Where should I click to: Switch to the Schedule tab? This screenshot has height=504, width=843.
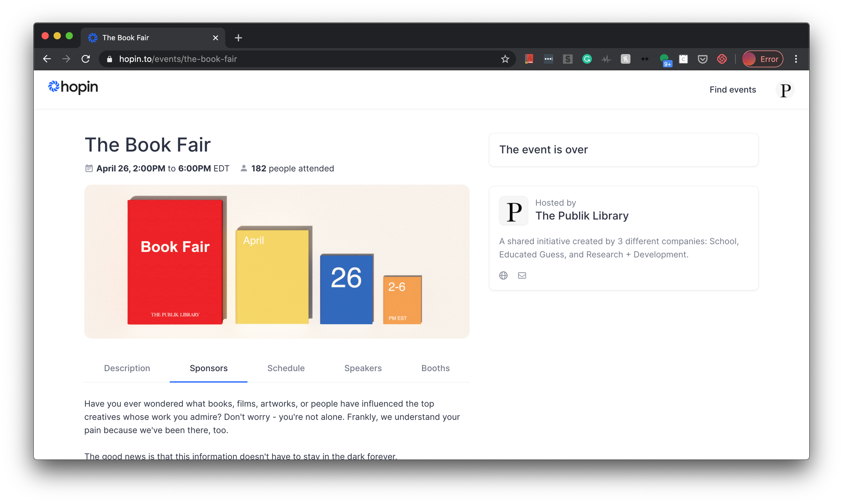pyautogui.click(x=286, y=368)
